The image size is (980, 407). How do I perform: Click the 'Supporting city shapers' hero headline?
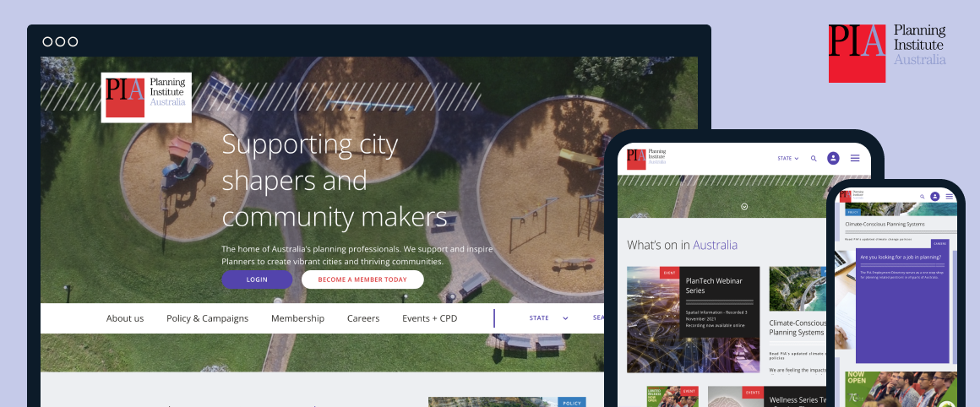coord(335,181)
